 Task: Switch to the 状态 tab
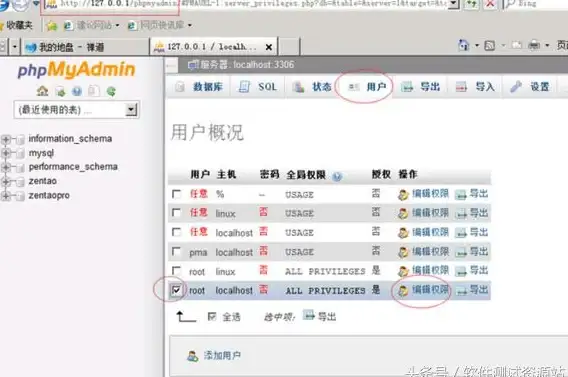tap(313, 87)
